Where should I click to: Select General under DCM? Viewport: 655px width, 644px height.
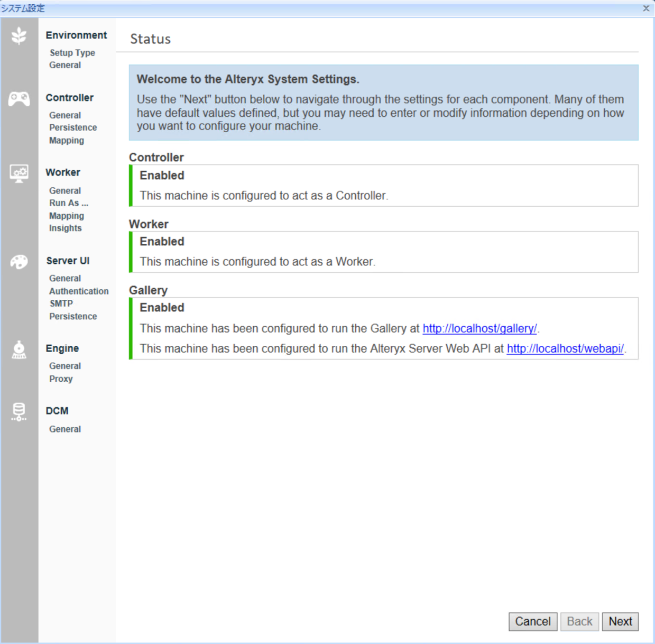coord(64,429)
